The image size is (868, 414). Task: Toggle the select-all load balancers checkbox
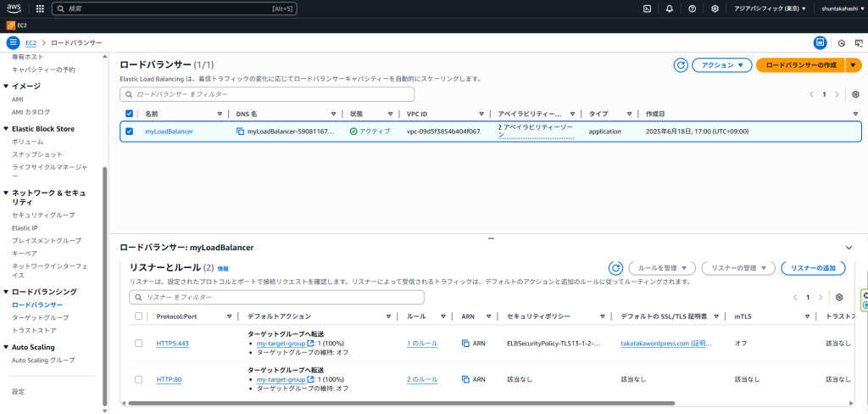[130, 114]
